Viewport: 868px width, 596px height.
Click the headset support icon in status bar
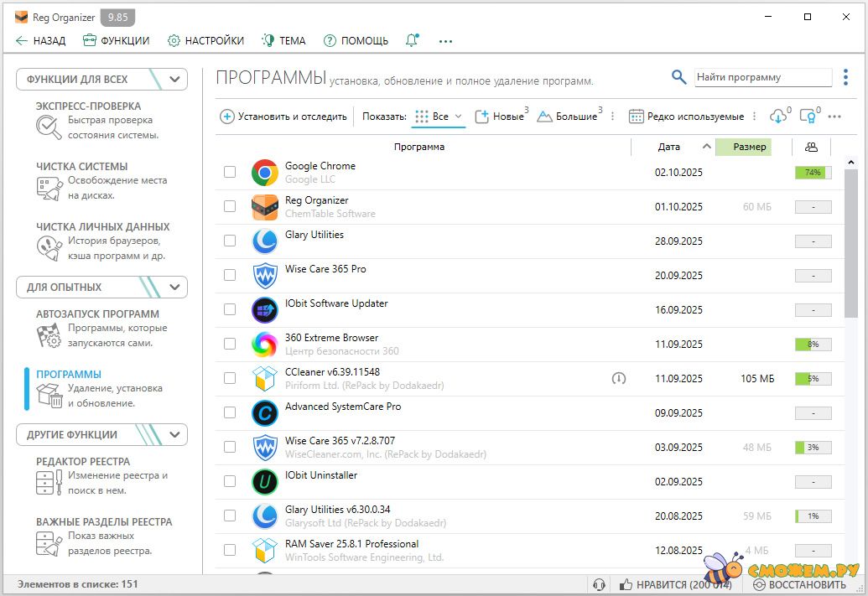pyautogui.click(x=599, y=584)
